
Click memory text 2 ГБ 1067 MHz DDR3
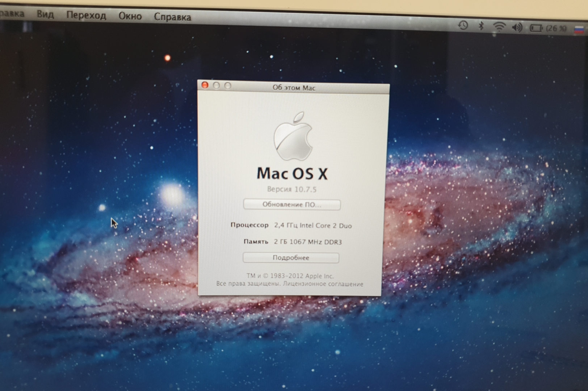[x=308, y=241]
